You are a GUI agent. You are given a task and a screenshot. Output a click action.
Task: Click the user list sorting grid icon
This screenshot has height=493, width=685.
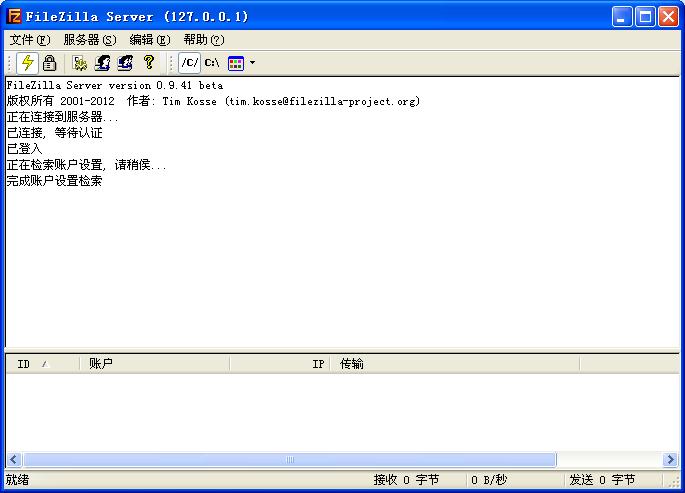(x=236, y=63)
